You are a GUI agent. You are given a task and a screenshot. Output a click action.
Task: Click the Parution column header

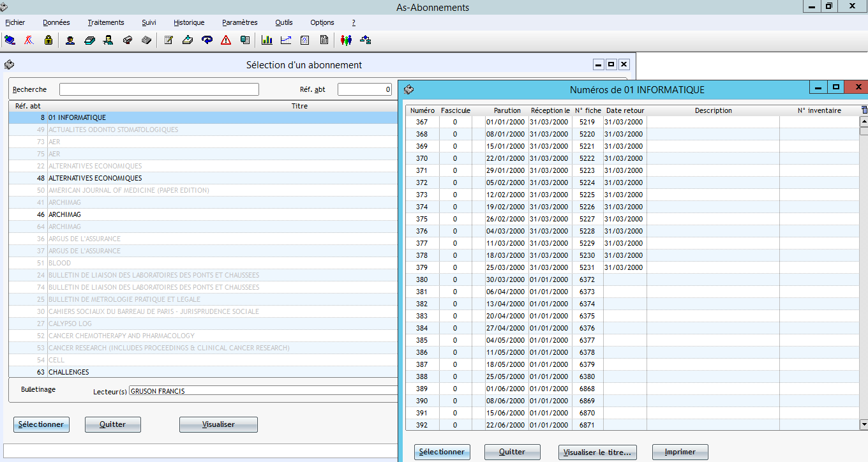(507, 110)
